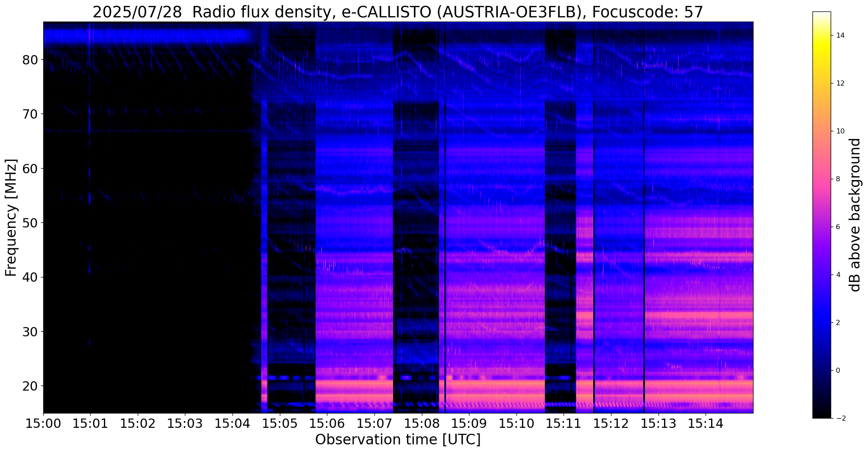This screenshot has width=868, height=452.
Task: Click the 15:00 time tick label
Action: pos(43,424)
